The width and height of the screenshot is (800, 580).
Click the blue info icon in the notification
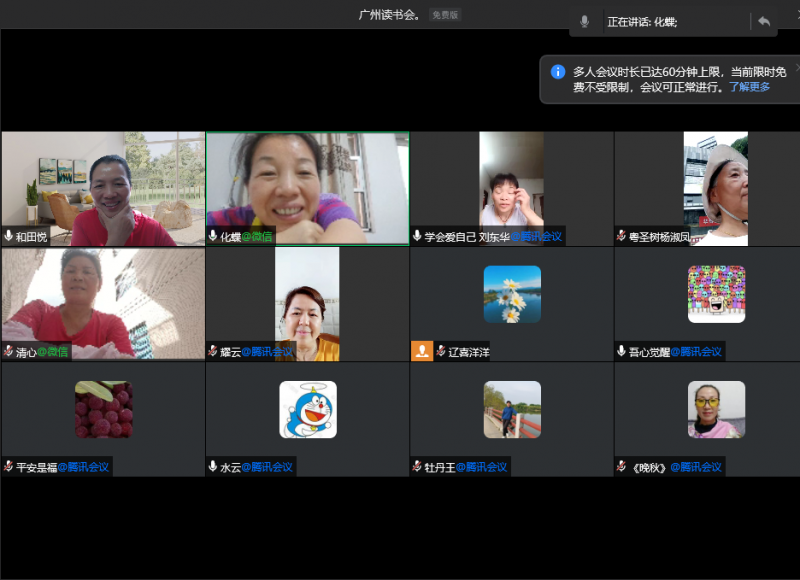tap(558, 72)
